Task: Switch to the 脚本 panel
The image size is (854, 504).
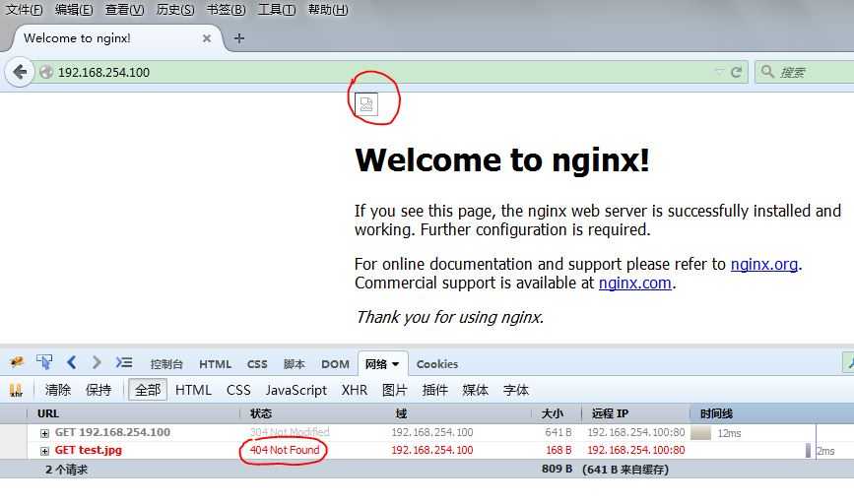Action: coord(295,364)
